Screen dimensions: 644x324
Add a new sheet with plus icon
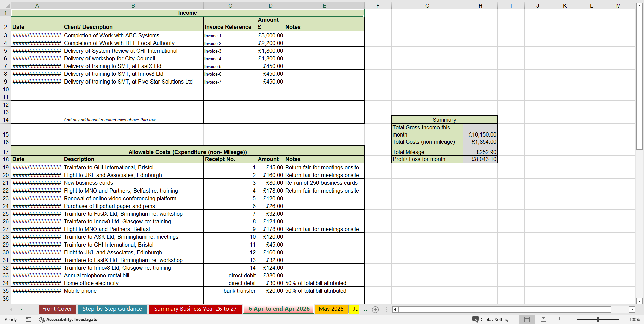click(x=375, y=310)
